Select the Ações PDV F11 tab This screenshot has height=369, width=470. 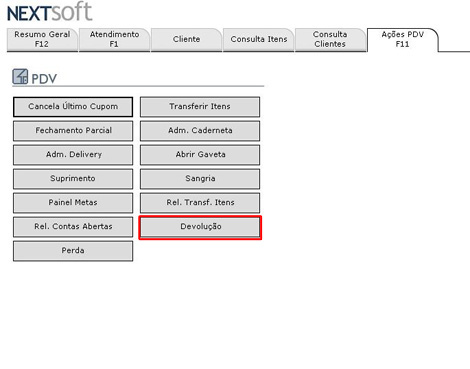403,39
